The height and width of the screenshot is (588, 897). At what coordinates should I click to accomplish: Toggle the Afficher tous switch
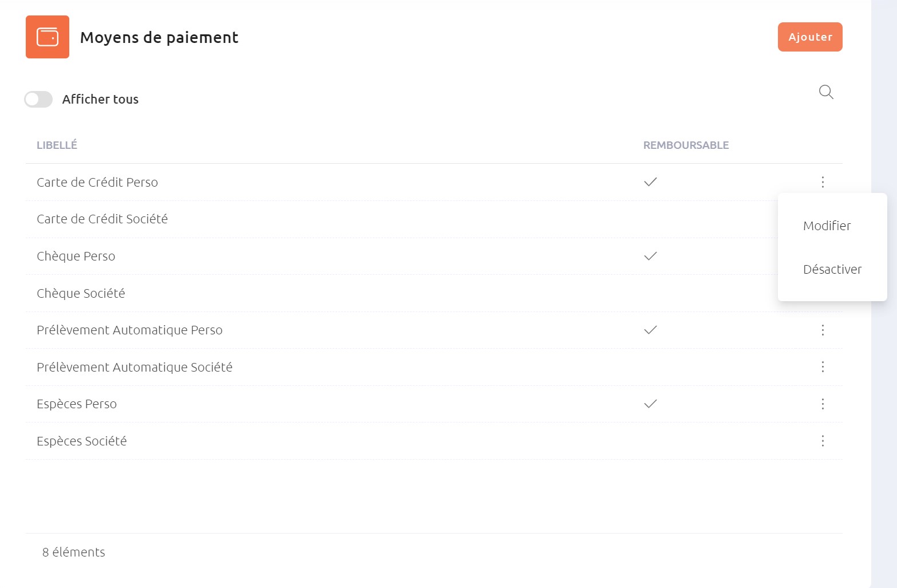click(x=38, y=99)
